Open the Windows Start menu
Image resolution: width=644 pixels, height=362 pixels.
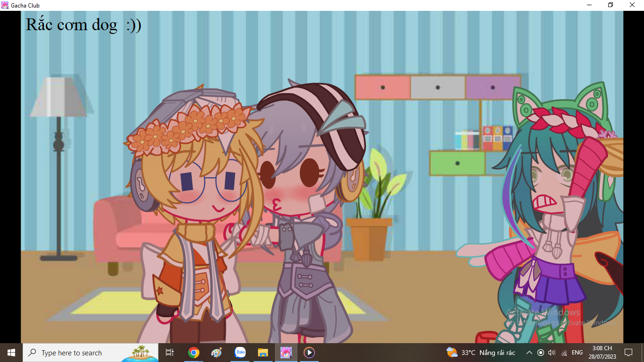tap(11, 353)
